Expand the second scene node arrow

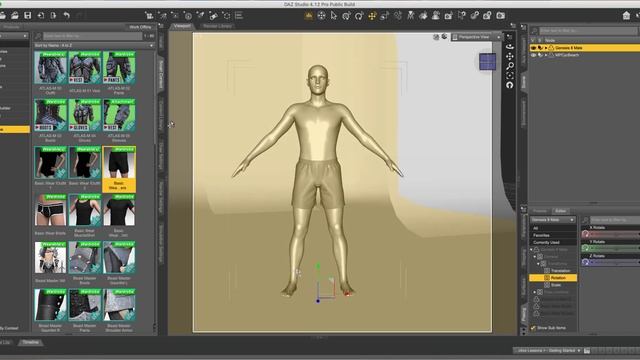[x=546, y=55]
